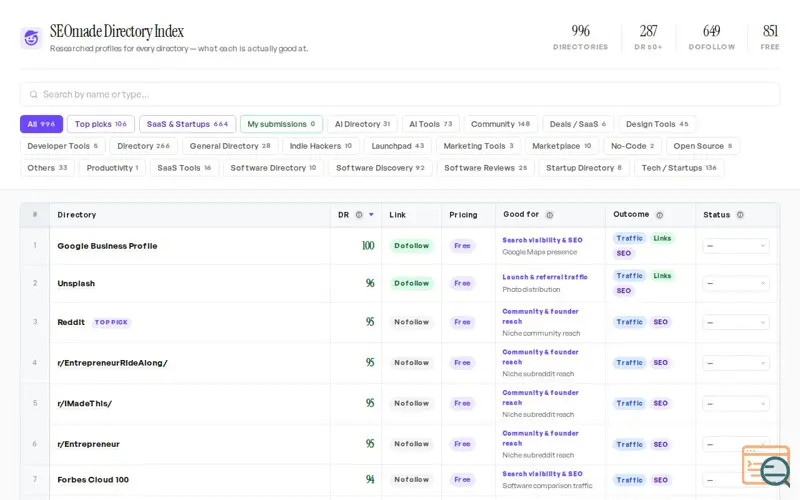Screen dimensions: 800x500
Task: Open status dropdown for Forbes Cloud 100
Action: (736, 480)
